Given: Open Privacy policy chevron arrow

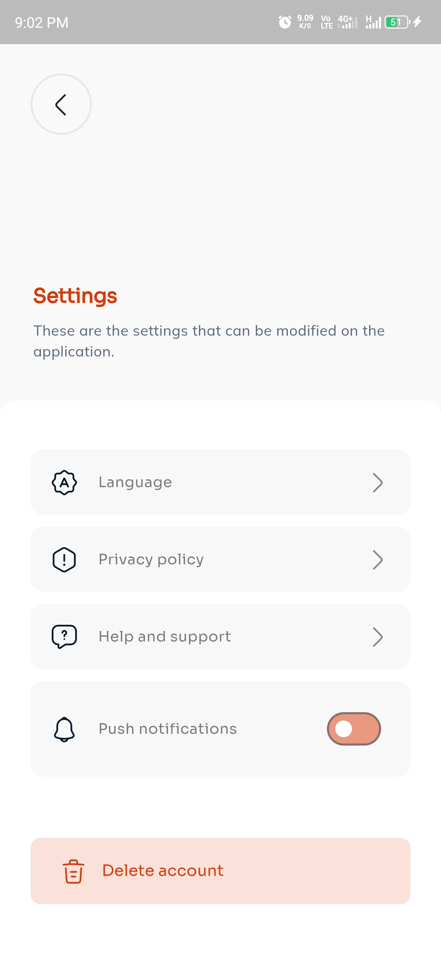Looking at the screenshot, I should point(377,560).
